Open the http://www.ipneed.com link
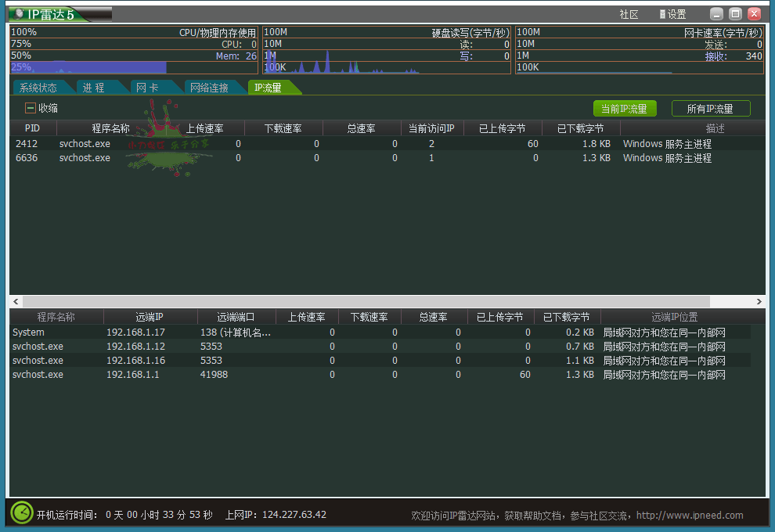Image resolution: width=775 pixels, height=532 pixels. coord(690,515)
